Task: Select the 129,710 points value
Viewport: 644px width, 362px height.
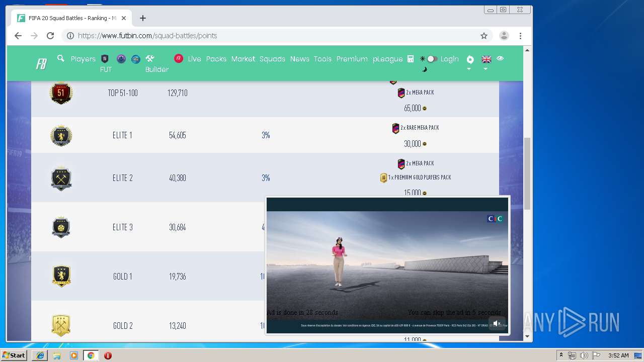Action: point(177,93)
